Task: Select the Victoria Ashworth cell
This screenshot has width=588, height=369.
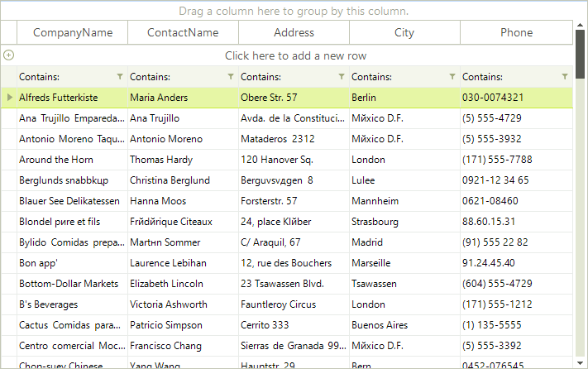Action: click(183, 304)
